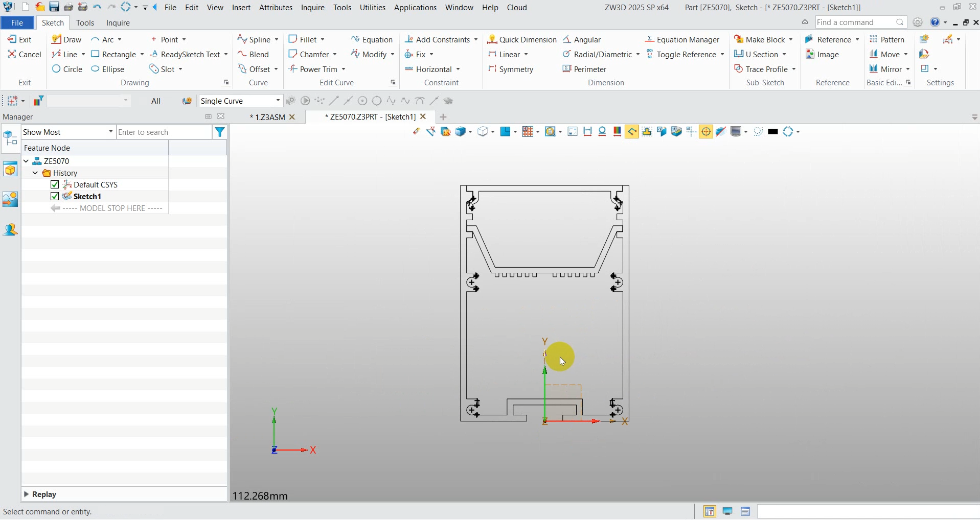Click the Cancel button
980x520 pixels.
24,54
